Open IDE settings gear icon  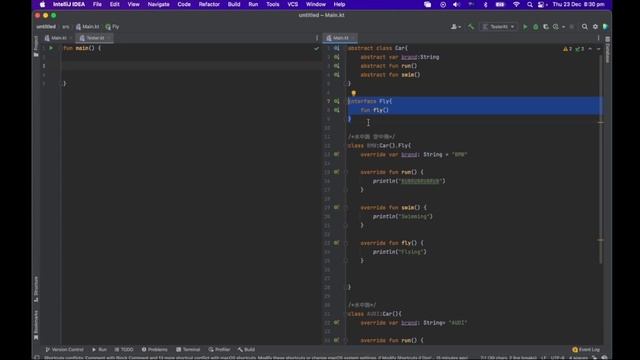(595, 27)
